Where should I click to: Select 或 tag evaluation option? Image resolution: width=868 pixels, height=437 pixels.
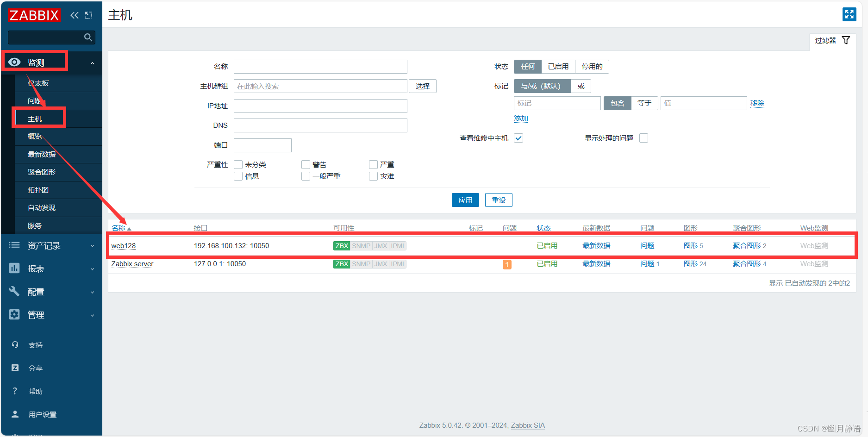tap(581, 86)
